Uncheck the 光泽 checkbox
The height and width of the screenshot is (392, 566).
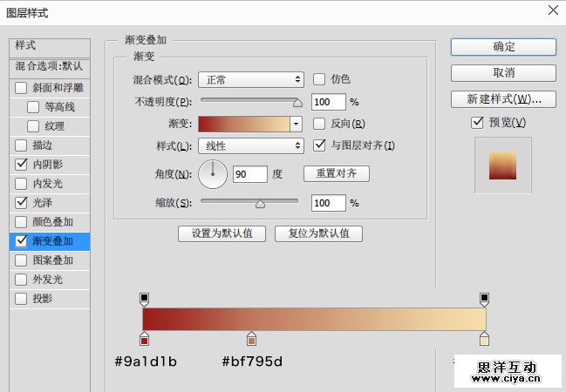click(x=21, y=203)
